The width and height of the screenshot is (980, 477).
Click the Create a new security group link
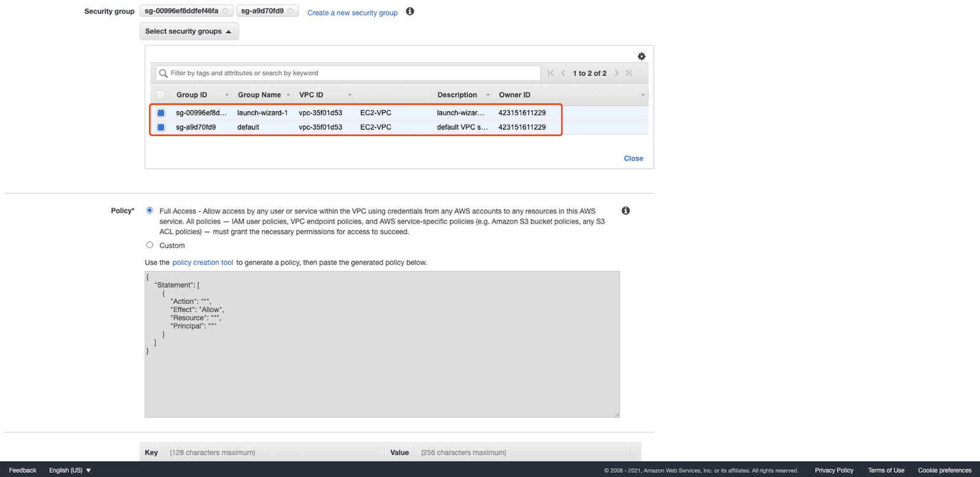(x=352, y=13)
